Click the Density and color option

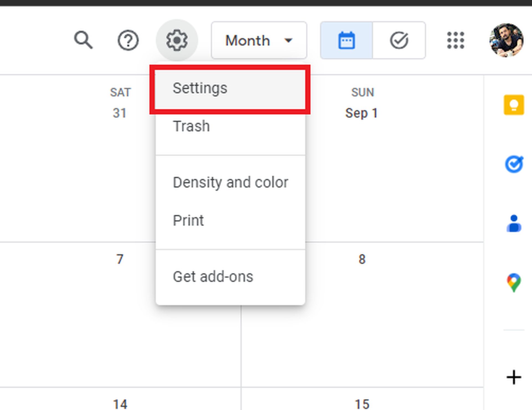click(231, 182)
